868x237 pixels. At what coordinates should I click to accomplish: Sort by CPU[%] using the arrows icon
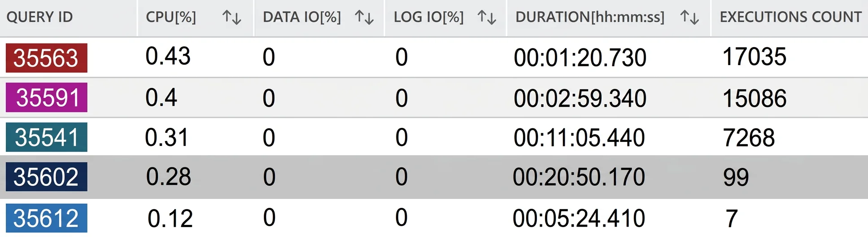(x=232, y=18)
